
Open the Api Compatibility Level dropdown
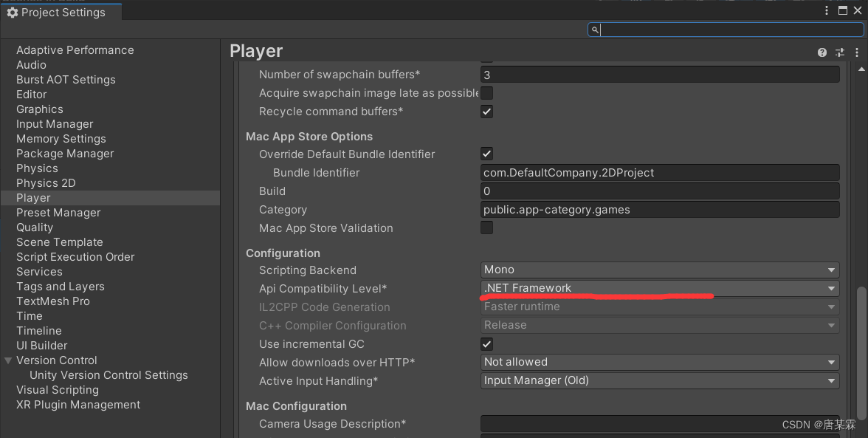click(659, 288)
